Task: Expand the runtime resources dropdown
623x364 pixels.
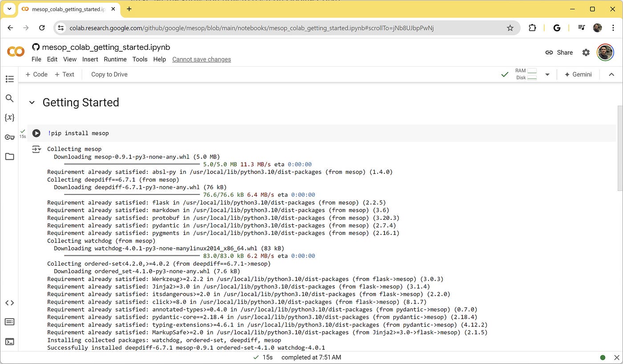Action: 547,74
